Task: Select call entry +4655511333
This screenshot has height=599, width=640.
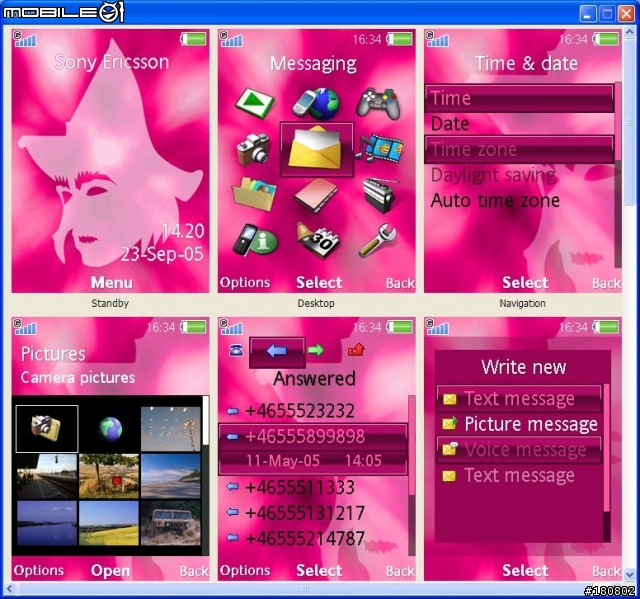Action: (x=313, y=487)
